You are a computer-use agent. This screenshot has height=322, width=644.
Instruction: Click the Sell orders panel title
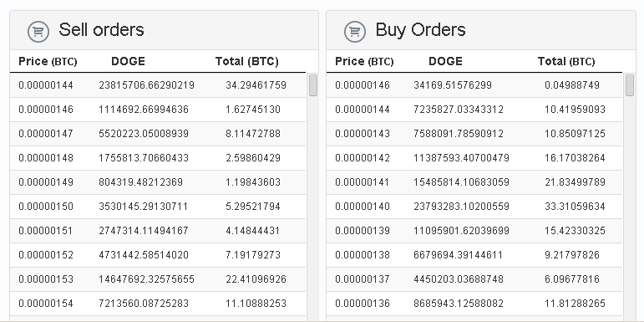pyautogui.click(x=101, y=30)
